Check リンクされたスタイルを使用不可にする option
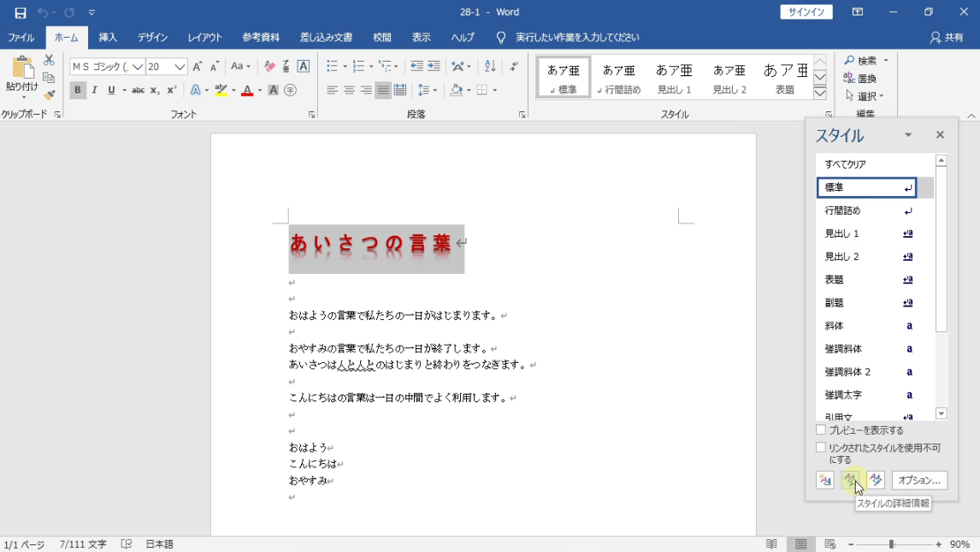This screenshot has height=552, width=980. click(x=821, y=448)
